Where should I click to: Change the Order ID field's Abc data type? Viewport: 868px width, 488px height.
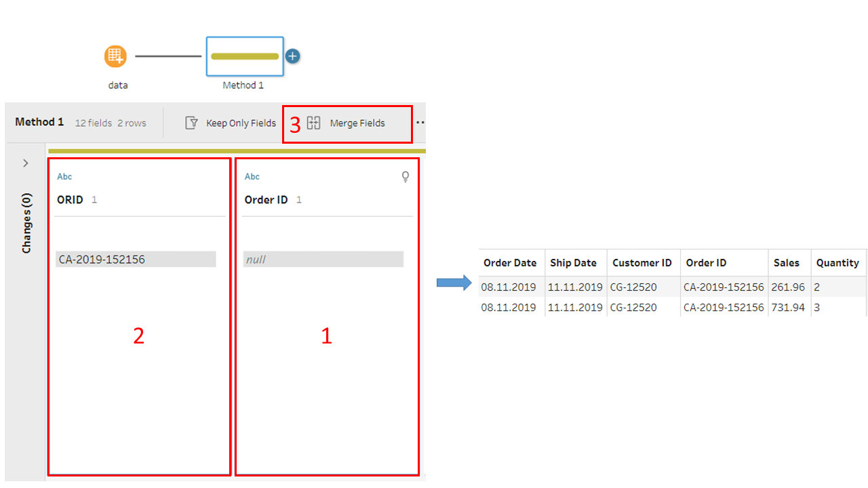click(x=252, y=177)
